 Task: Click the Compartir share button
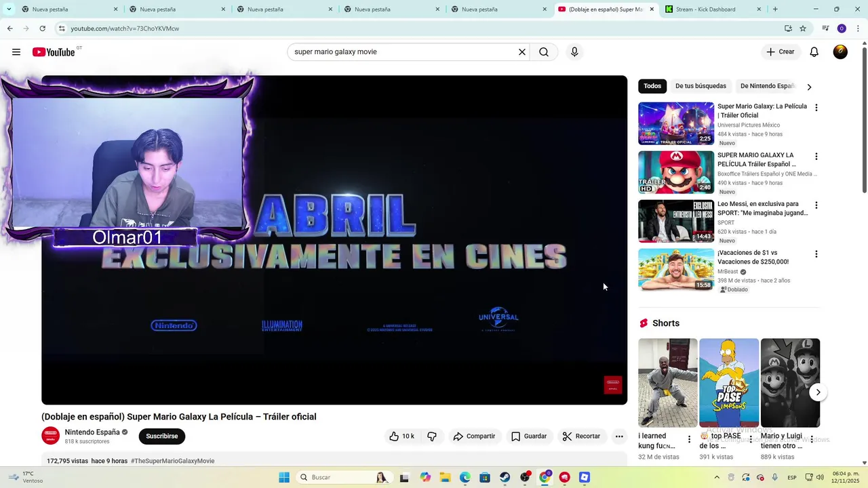click(474, 436)
